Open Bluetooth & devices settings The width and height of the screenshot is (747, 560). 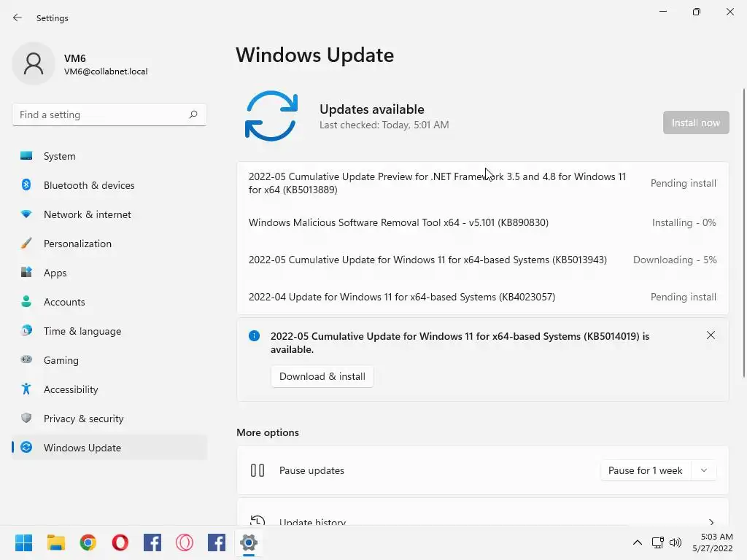coord(109,185)
